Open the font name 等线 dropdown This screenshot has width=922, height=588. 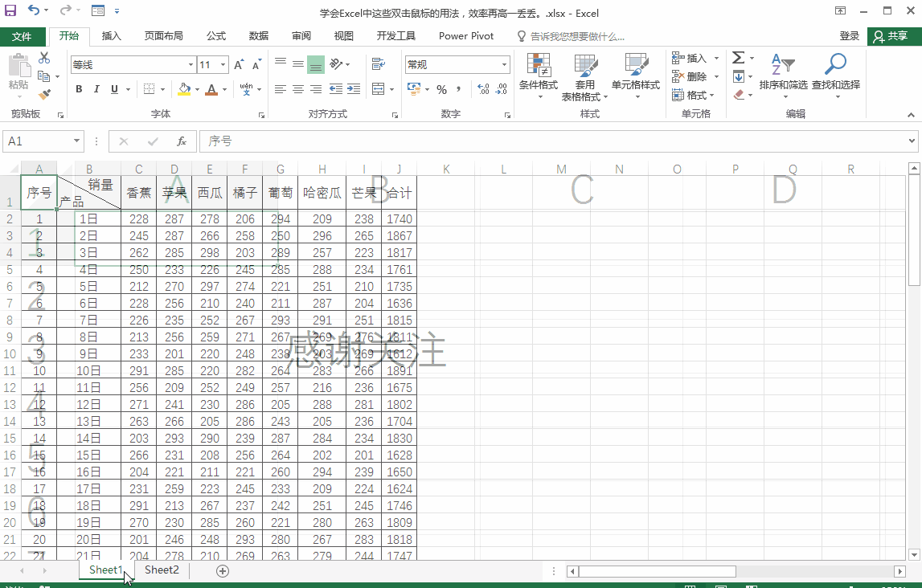click(191, 64)
